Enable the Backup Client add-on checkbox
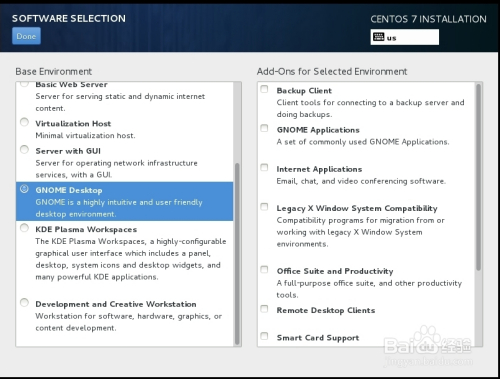The height and width of the screenshot is (379, 500). [x=264, y=89]
